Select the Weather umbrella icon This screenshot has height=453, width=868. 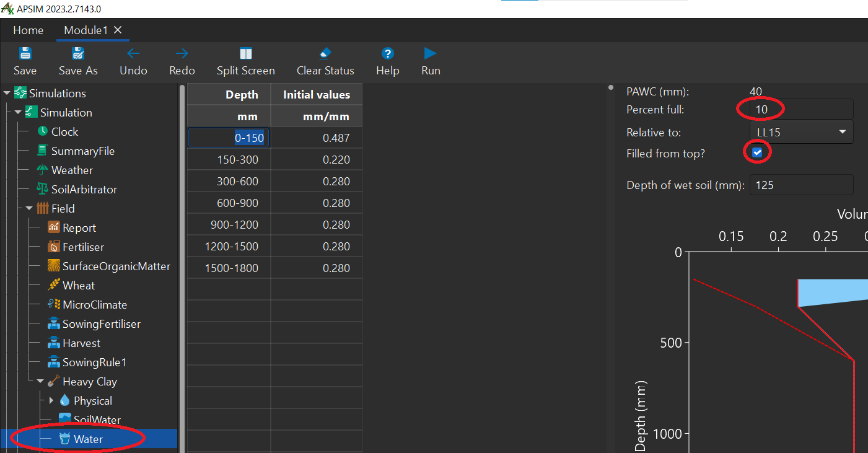click(42, 170)
